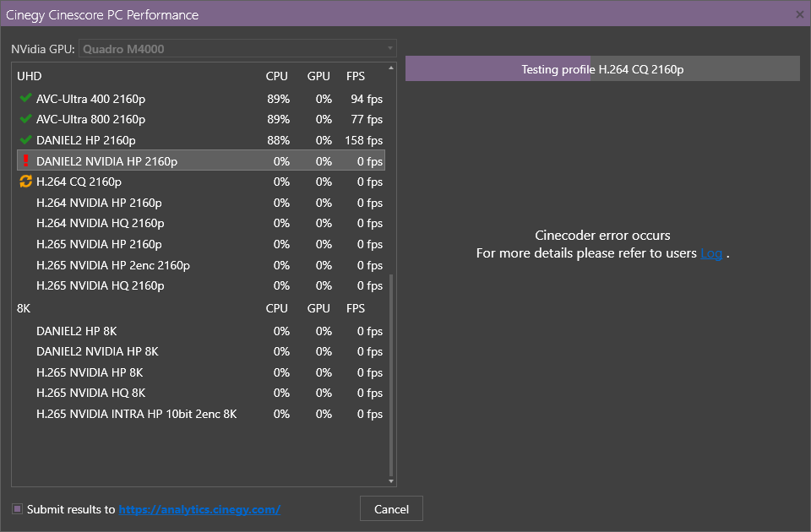Click the Cinegy Cinescore PC Performance title
This screenshot has height=532, width=811.
[102, 14]
